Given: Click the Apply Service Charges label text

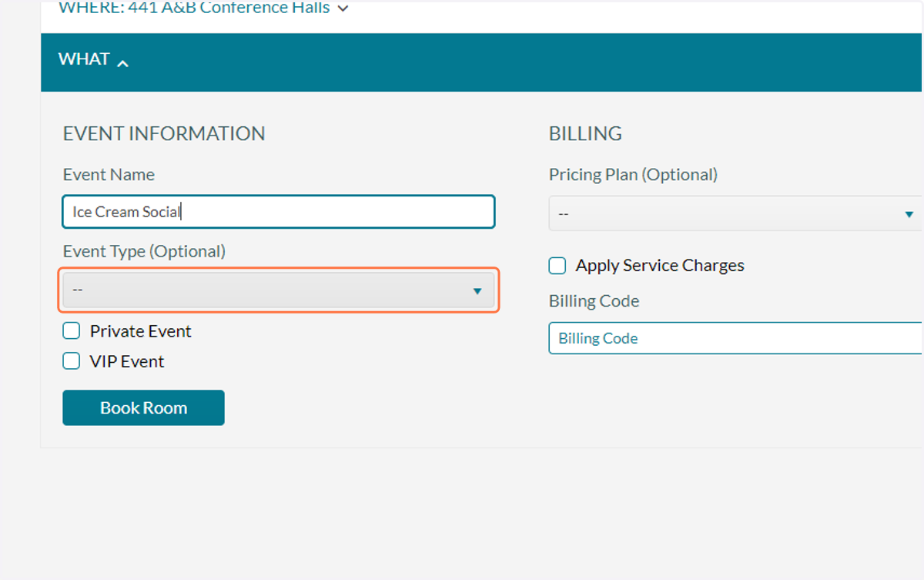Looking at the screenshot, I should click(660, 266).
